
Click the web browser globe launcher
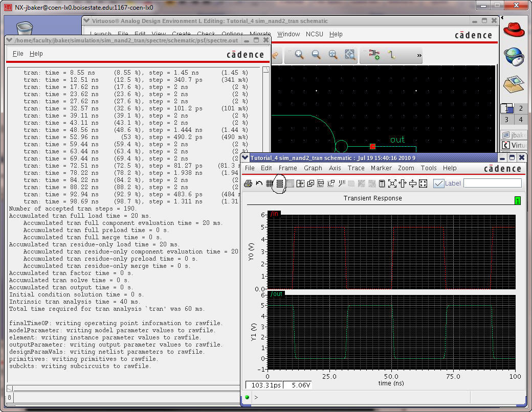[514, 55]
